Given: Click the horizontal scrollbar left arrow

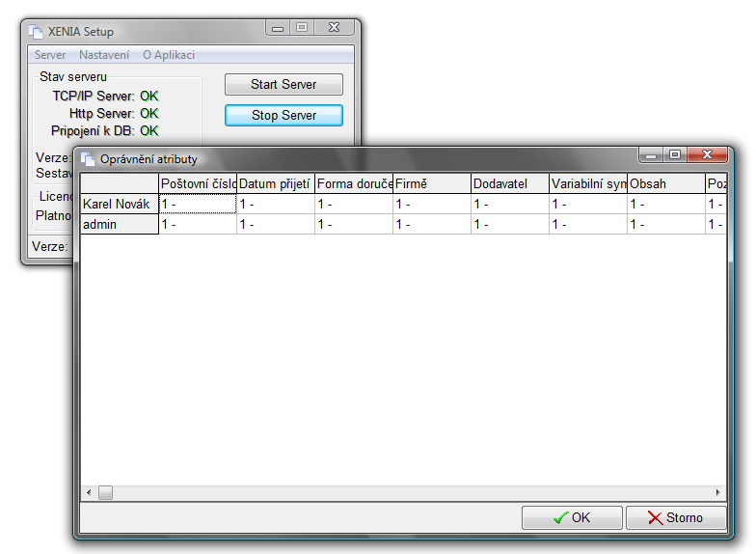Looking at the screenshot, I should [89, 492].
